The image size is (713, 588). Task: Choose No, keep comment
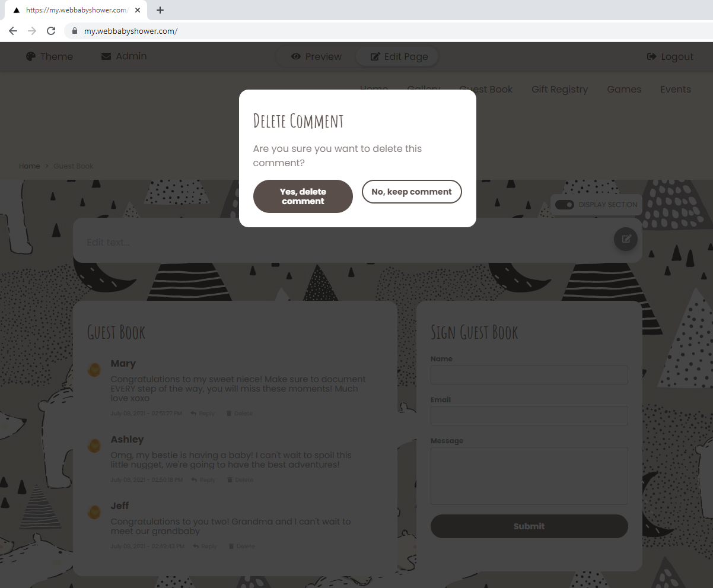click(x=412, y=192)
